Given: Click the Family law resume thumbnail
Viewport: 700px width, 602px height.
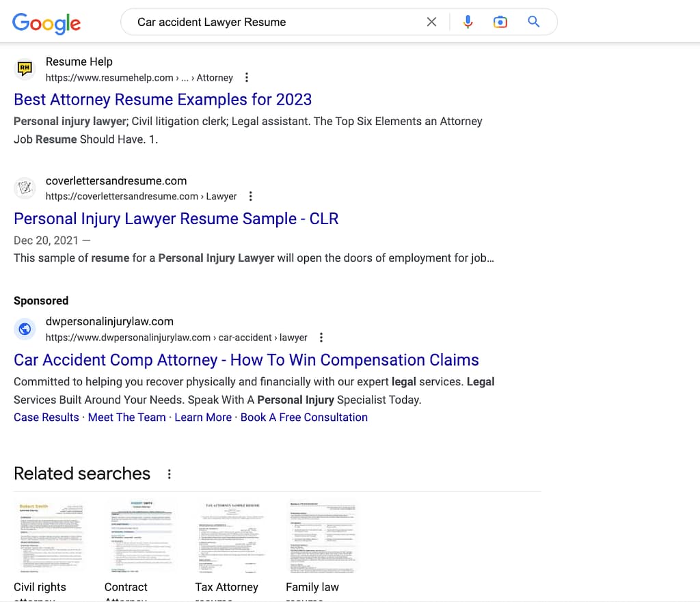Looking at the screenshot, I should 323,537.
